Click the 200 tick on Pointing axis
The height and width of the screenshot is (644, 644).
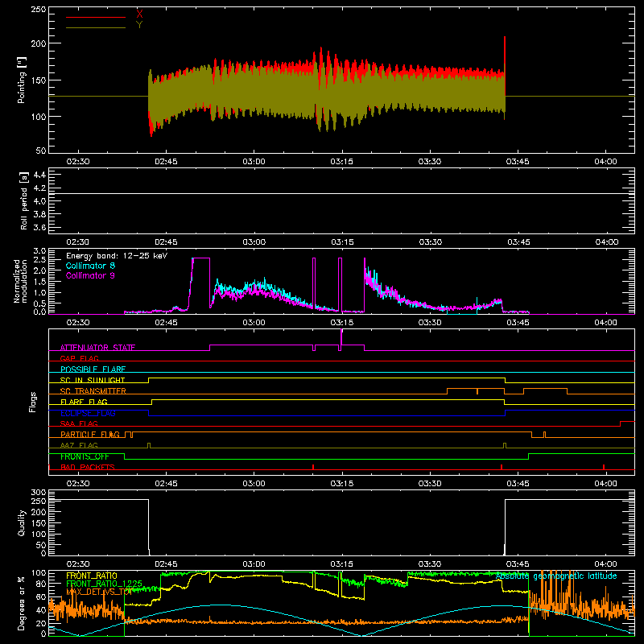coord(39,43)
